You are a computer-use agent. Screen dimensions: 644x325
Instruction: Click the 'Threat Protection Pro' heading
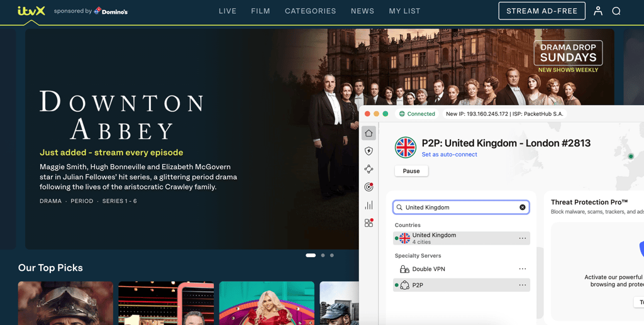[589, 202]
